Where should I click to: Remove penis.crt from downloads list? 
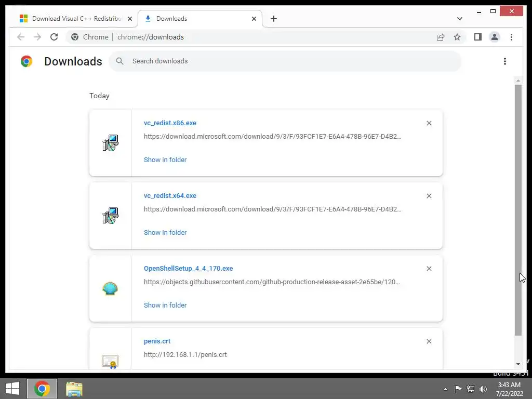click(x=429, y=341)
